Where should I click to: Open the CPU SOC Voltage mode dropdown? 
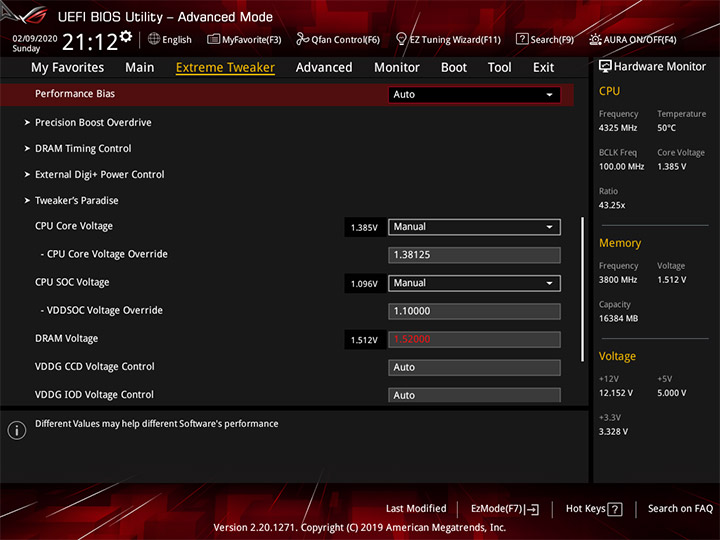tap(474, 283)
